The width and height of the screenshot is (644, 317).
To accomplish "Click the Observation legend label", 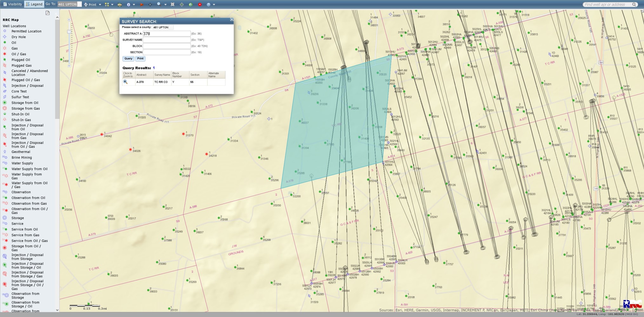I will 21,192.
